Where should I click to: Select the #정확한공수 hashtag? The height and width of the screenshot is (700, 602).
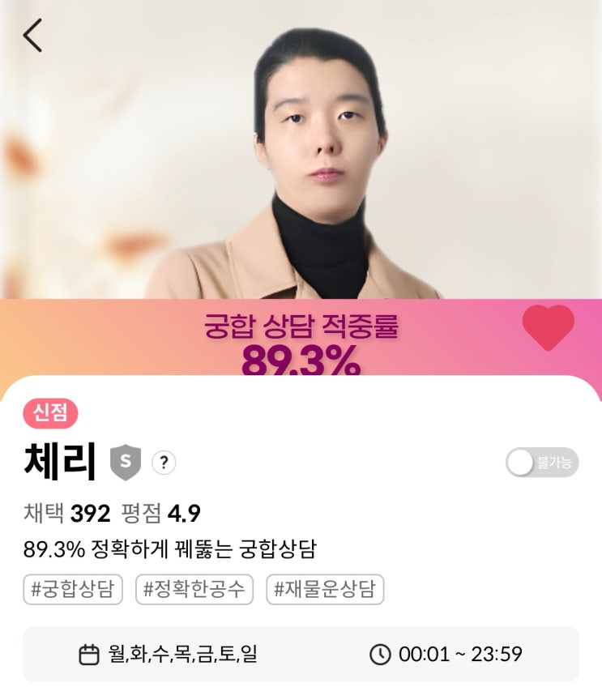coord(194,589)
